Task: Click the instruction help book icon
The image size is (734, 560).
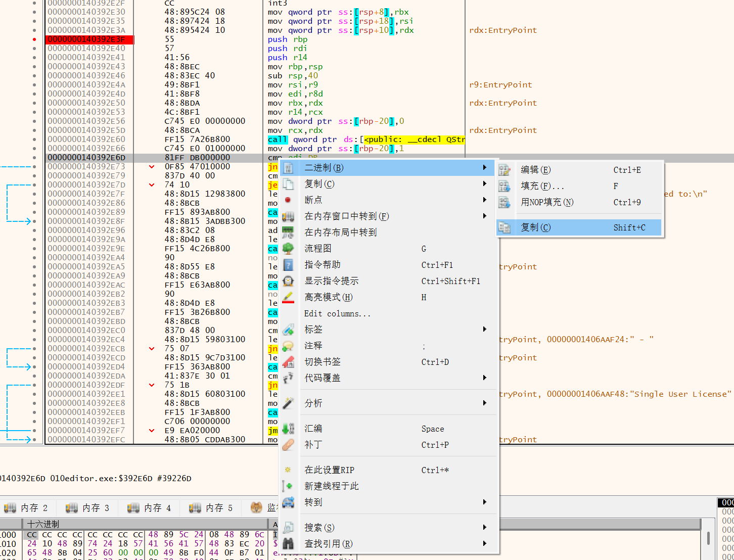Action: click(x=288, y=265)
